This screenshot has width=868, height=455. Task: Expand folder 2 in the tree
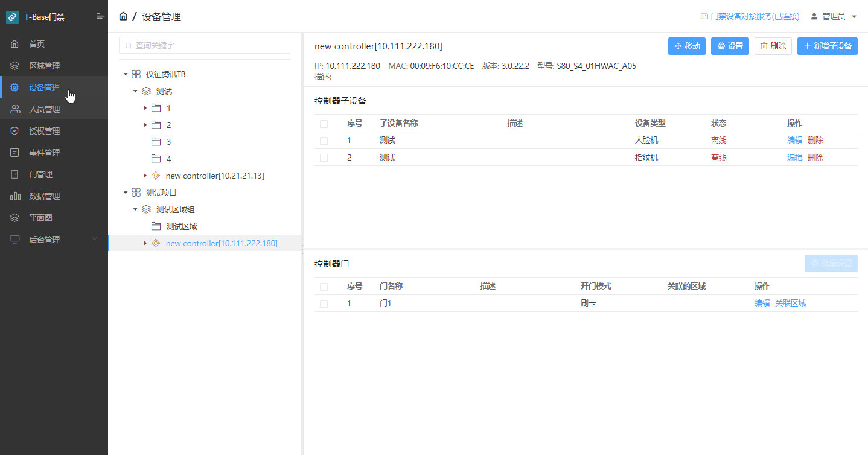click(x=145, y=125)
